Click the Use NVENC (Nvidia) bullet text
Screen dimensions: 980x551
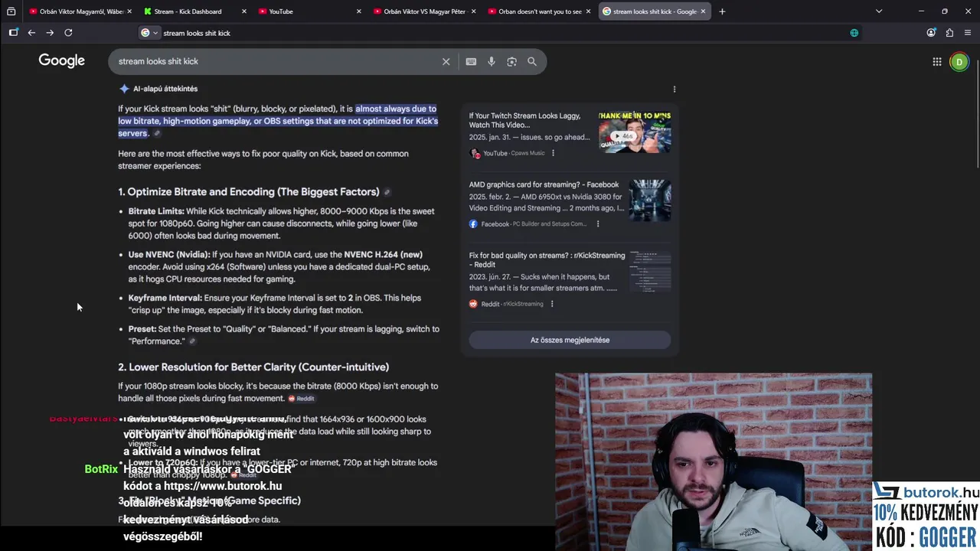pyautogui.click(x=279, y=267)
